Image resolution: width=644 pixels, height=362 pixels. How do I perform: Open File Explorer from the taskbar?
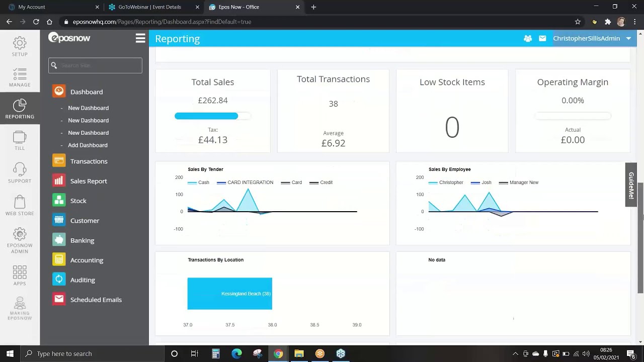[x=299, y=353]
